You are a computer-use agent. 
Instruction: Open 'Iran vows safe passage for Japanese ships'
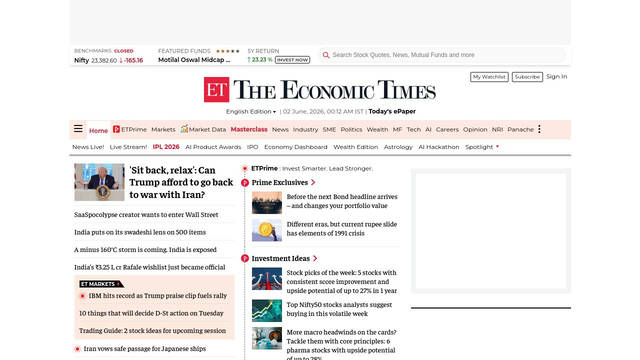pos(144,349)
